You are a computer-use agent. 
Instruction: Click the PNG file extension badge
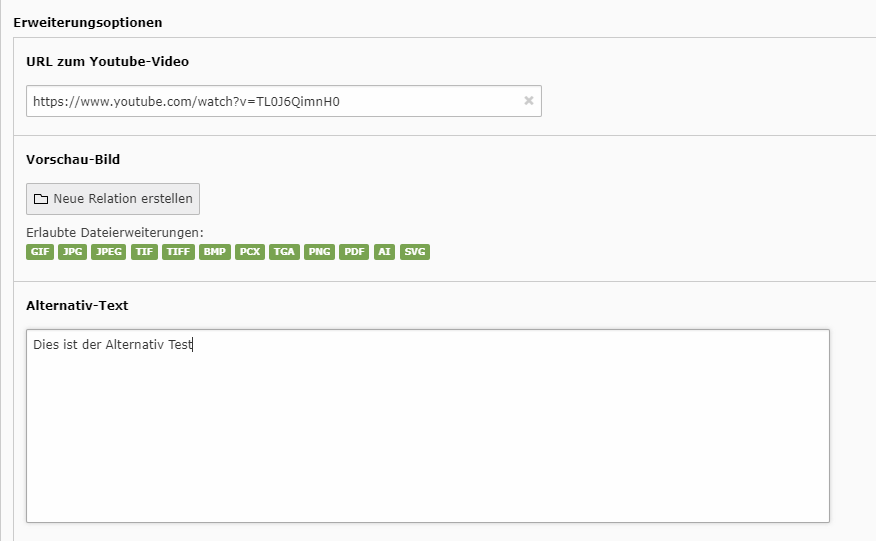pos(320,251)
